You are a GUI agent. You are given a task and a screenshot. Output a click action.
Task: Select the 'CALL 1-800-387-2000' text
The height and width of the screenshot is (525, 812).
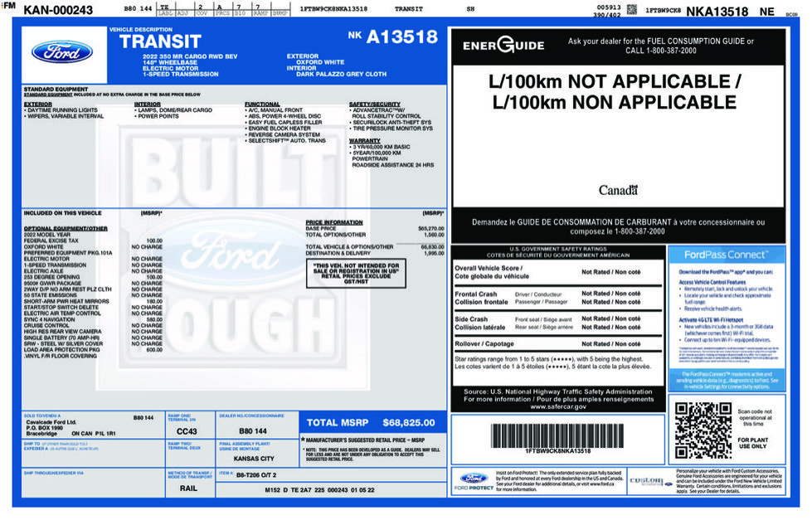661,51
